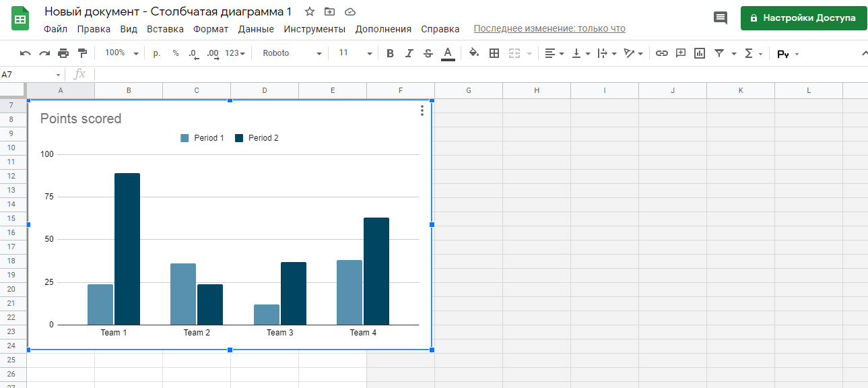Open the Данные menu

point(256,29)
